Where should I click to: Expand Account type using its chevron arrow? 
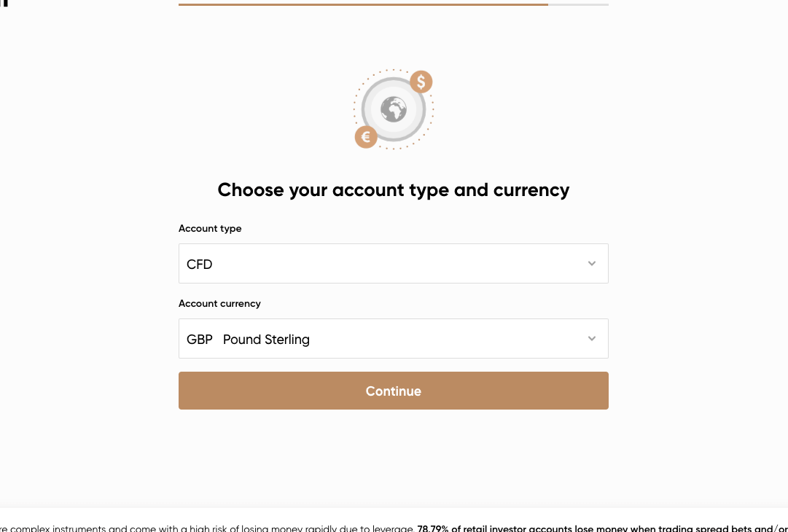(x=591, y=263)
